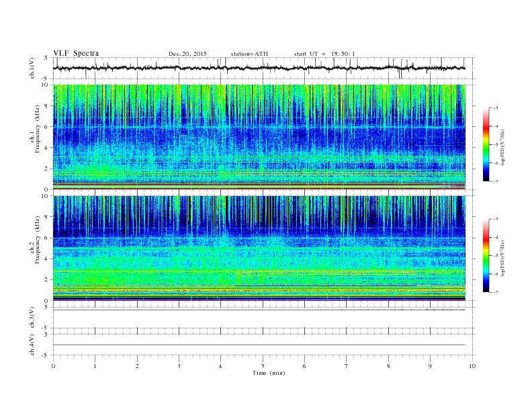Click time axis tick label '2'
The height and width of the screenshot is (411, 532).
pyautogui.click(x=137, y=366)
